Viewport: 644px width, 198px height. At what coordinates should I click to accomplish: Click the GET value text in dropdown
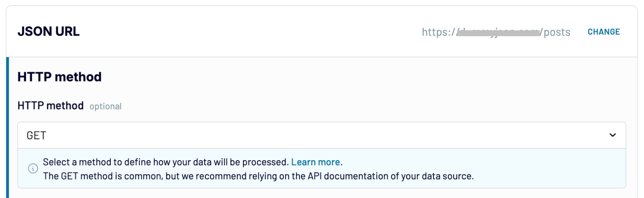tap(36, 135)
